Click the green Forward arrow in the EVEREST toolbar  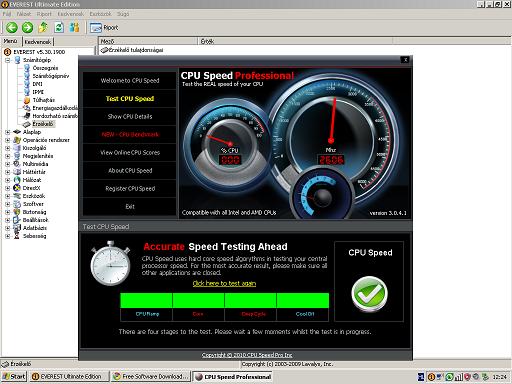pos(27,27)
